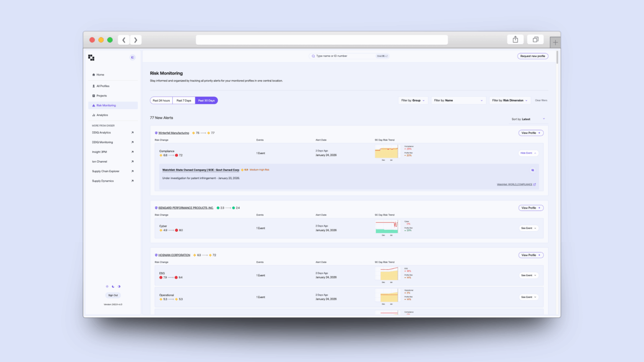Expand the Sort by Latest dropdown
644x362 pixels.
(527, 119)
